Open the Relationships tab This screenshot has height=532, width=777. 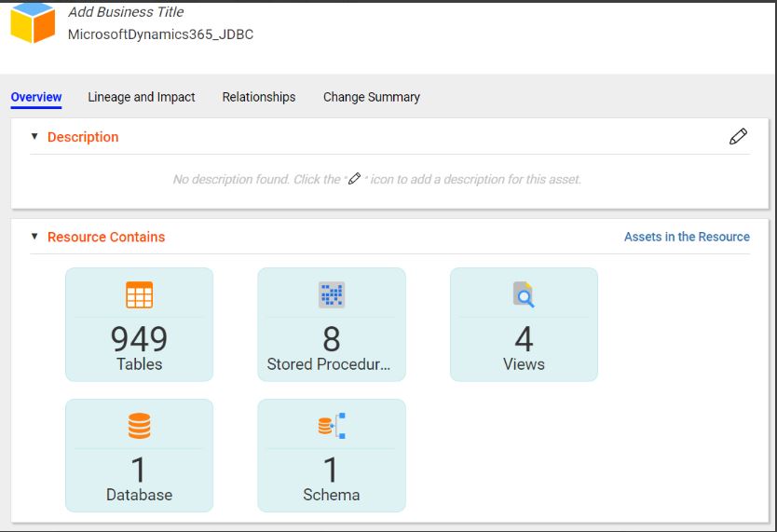click(x=259, y=97)
